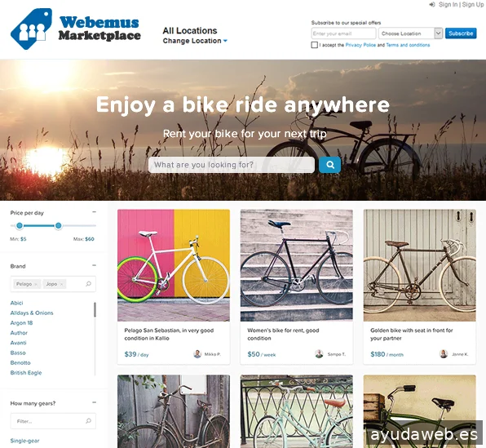Collapse the Price per day section
The height and width of the screenshot is (448, 486).
tap(95, 212)
